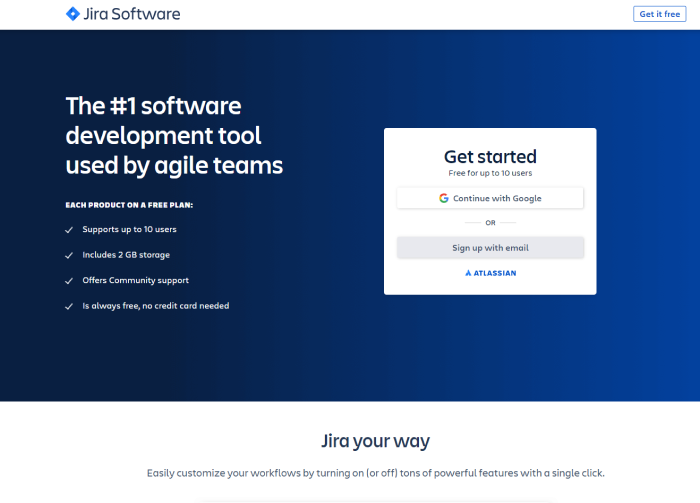The image size is (700, 503).
Task: Click the 'Jira your way' heading
Action: (x=375, y=441)
